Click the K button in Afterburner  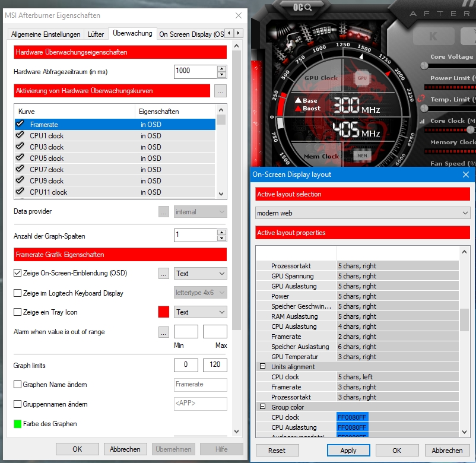pos(433,36)
